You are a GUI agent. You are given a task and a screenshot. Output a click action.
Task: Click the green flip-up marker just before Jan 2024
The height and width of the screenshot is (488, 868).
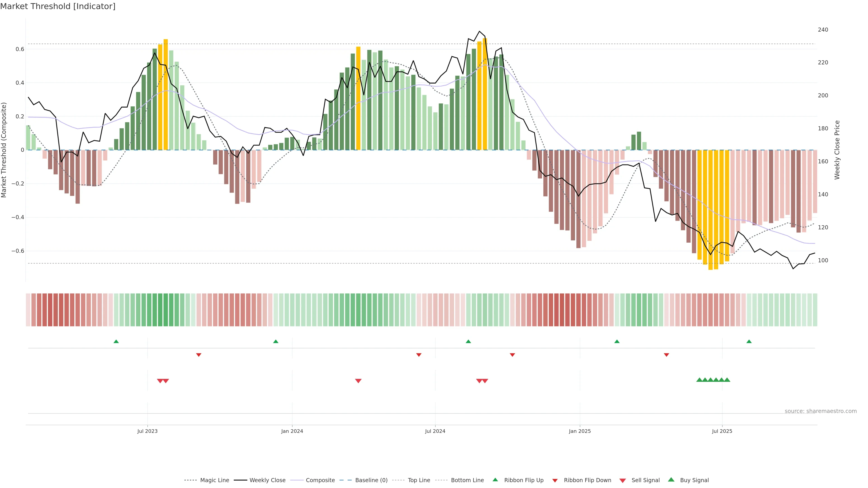(x=276, y=342)
